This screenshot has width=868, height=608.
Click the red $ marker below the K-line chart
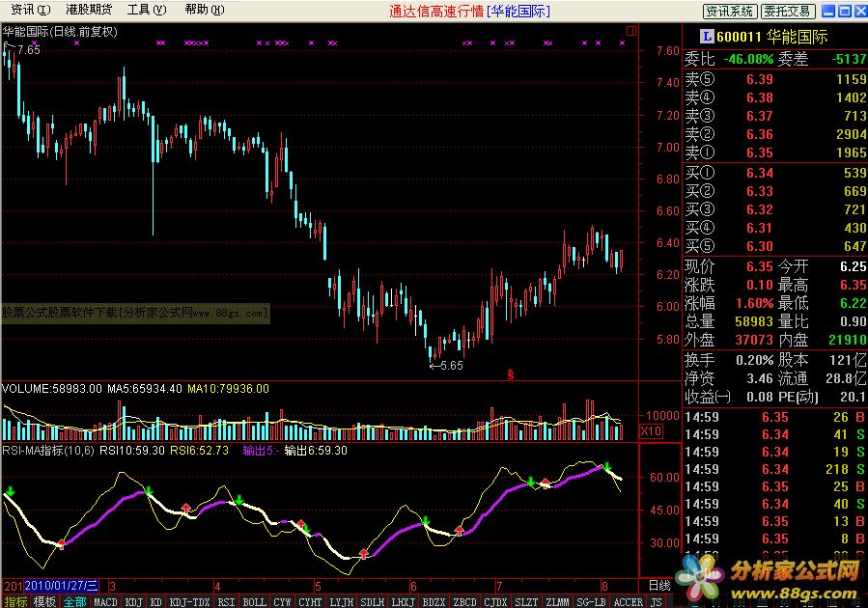click(x=511, y=374)
